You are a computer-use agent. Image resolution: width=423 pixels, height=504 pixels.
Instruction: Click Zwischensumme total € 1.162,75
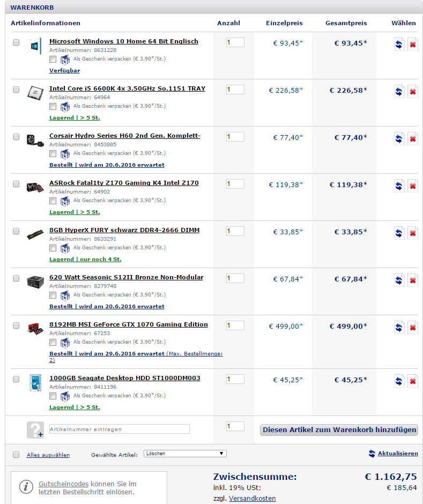pos(390,477)
